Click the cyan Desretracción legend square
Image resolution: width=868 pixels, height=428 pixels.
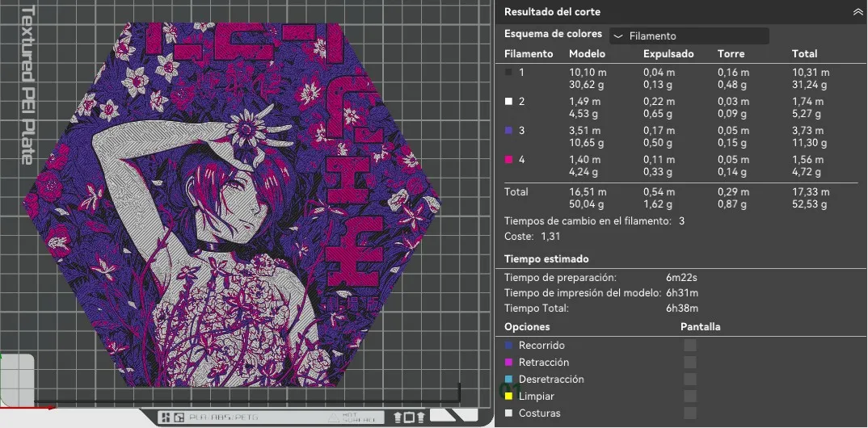(x=508, y=380)
